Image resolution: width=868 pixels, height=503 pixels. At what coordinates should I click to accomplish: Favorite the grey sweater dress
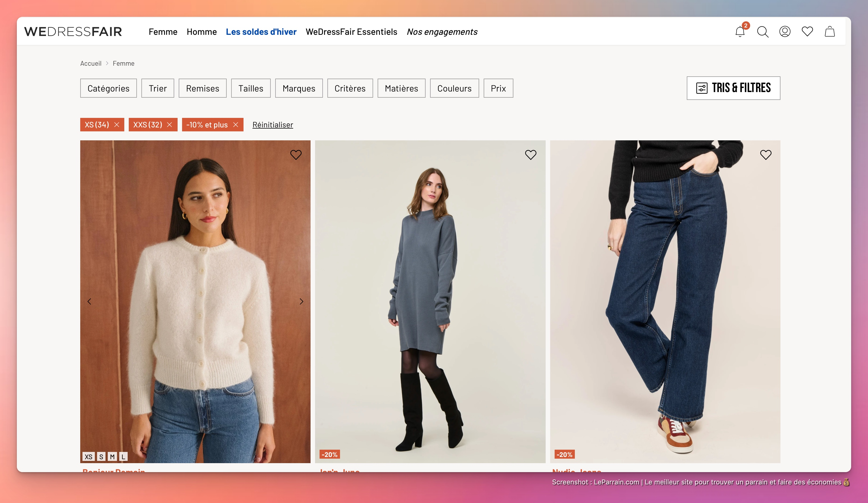[531, 155]
